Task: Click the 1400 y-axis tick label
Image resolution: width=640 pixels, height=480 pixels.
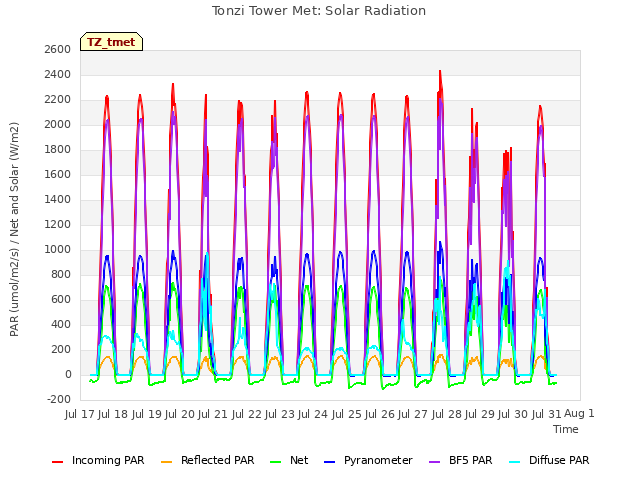Action: click(58, 200)
